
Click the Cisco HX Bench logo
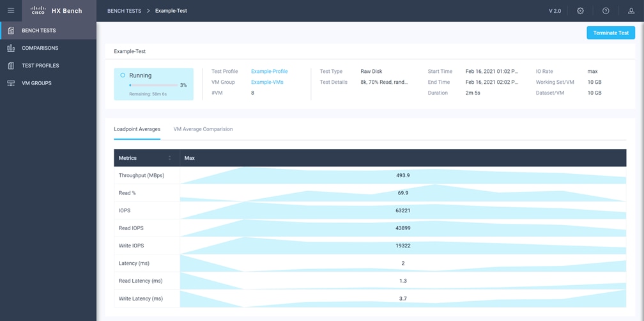click(56, 11)
